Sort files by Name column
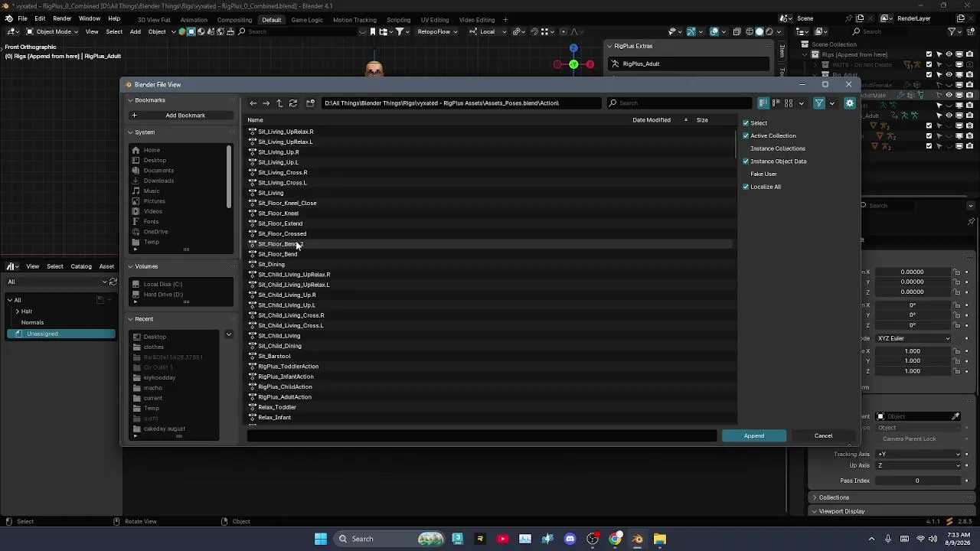The image size is (980, 551). coord(256,120)
